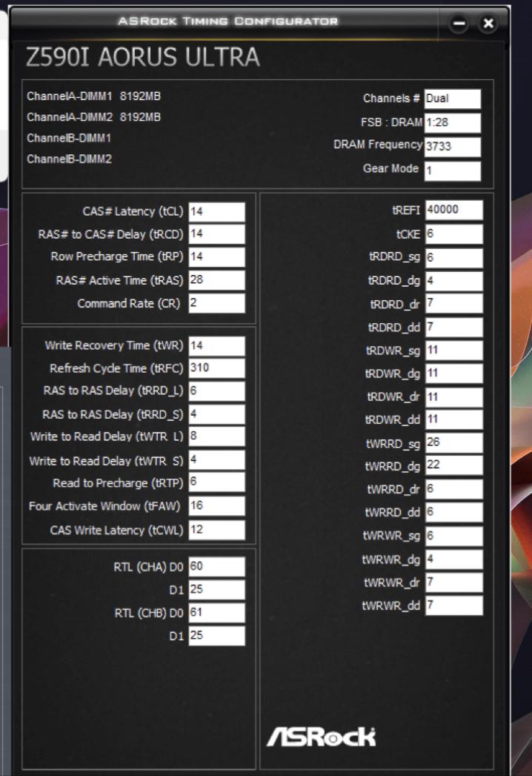Click the DRAM Frequency 3733 field
Viewport: 532px width, 776px height.
click(x=452, y=147)
